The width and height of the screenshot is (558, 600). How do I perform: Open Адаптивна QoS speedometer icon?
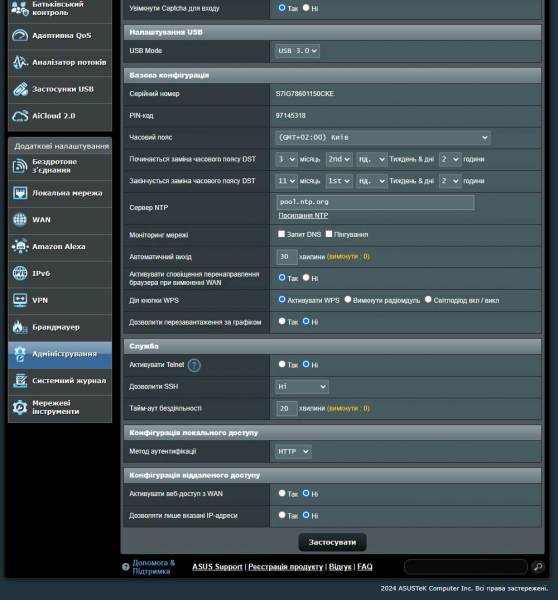(x=20, y=36)
